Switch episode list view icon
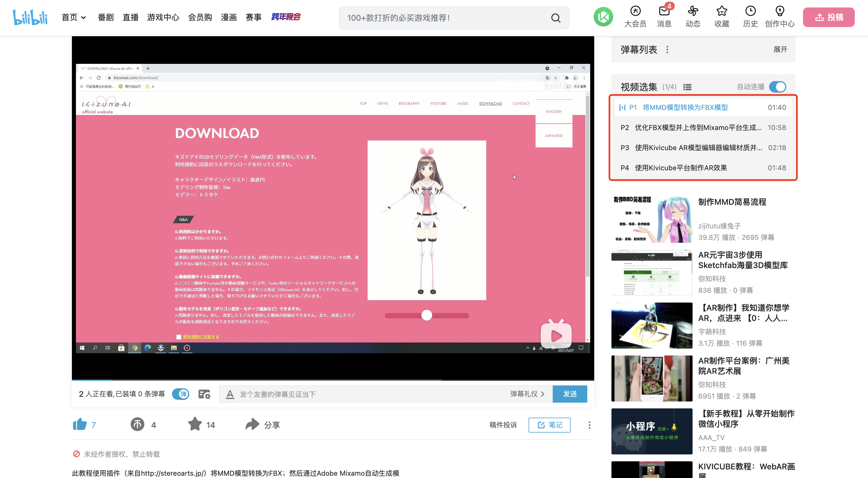 (x=687, y=87)
